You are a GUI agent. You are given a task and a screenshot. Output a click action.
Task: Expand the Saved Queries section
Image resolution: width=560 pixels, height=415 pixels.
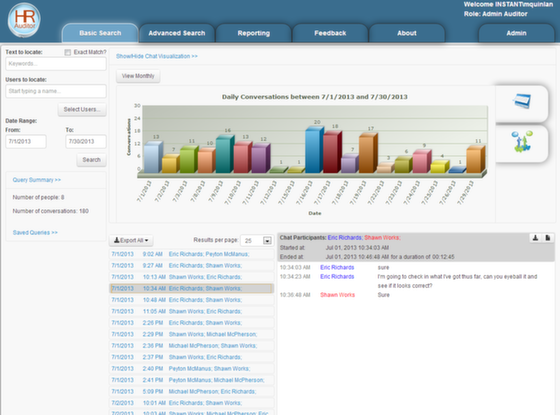[x=35, y=232]
